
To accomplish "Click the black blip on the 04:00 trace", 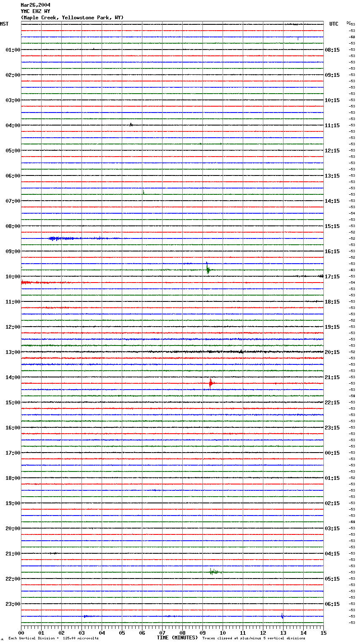I will click(131, 125).
